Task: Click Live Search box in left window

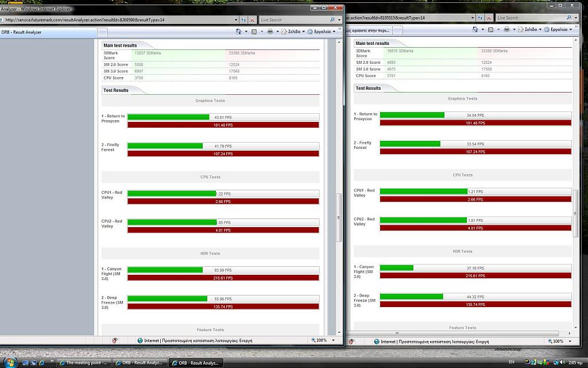Action: tap(294, 20)
